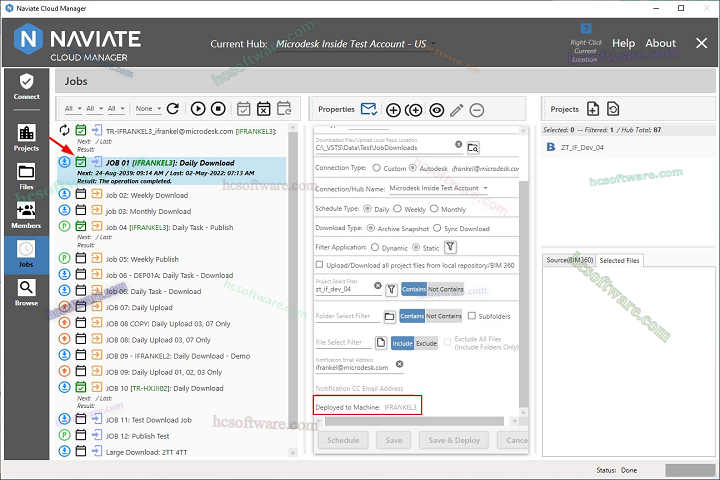This screenshot has width=720, height=480.
Task: Click the calendar X unschedule icon
Action: tap(264, 108)
